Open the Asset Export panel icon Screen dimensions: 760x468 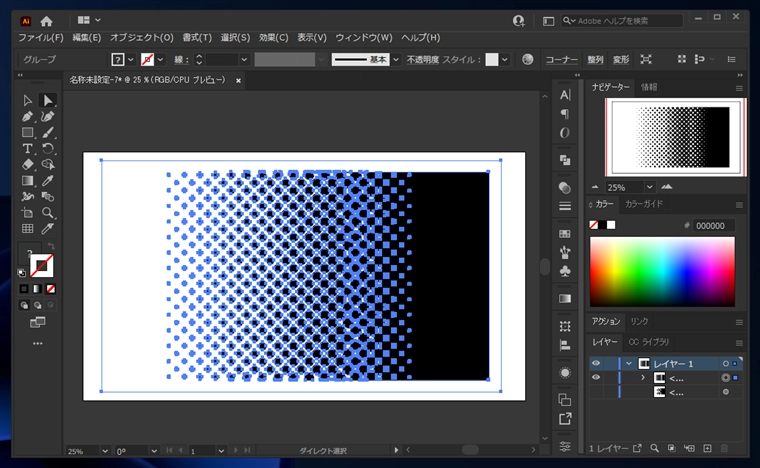coord(565,419)
